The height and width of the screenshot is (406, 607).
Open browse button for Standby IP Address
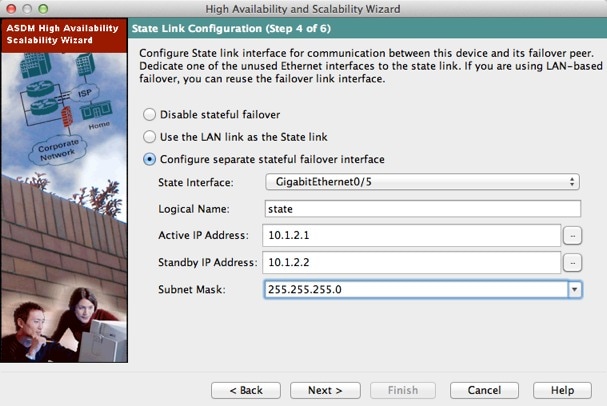coord(573,263)
